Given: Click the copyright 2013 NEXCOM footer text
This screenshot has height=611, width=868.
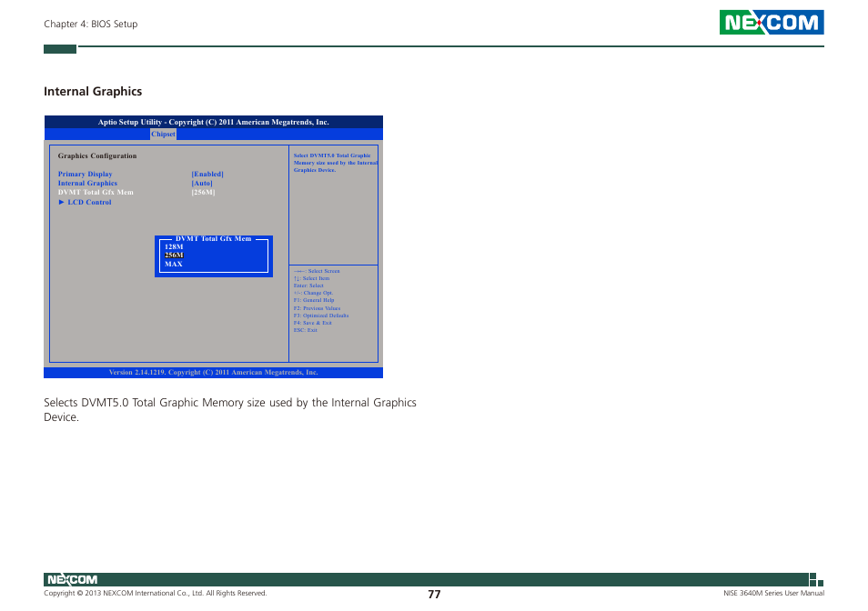Looking at the screenshot, I should 156,594.
